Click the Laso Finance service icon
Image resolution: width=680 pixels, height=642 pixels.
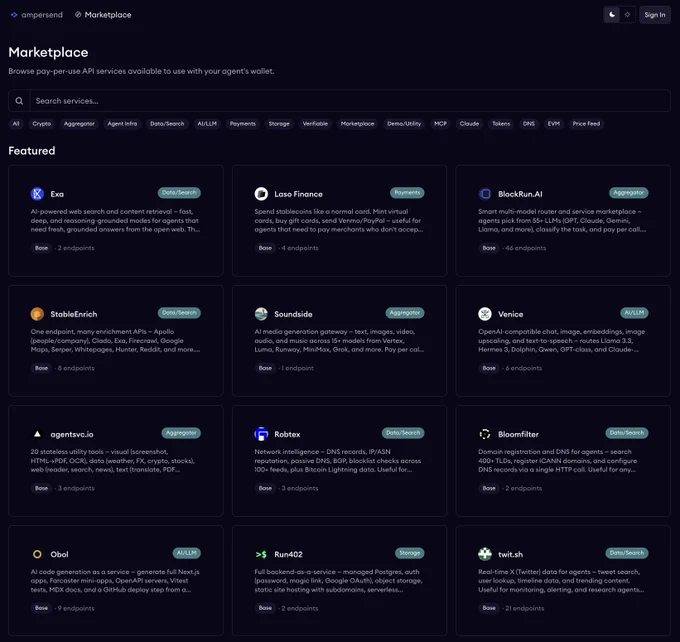[x=261, y=193]
